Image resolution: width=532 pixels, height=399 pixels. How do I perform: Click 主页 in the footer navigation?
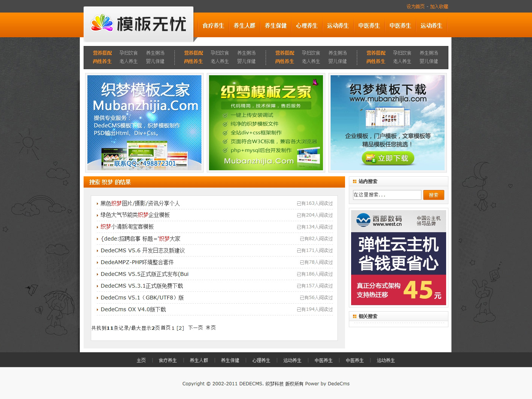coord(141,361)
